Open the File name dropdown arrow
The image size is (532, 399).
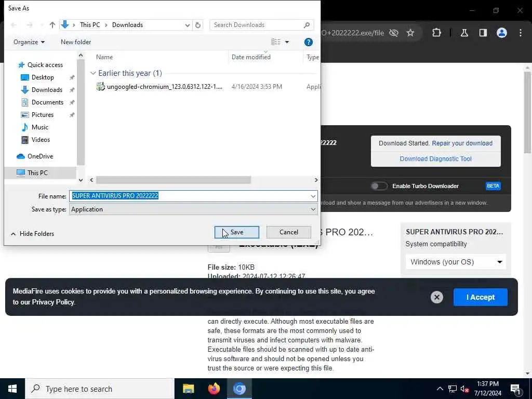coord(313,196)
